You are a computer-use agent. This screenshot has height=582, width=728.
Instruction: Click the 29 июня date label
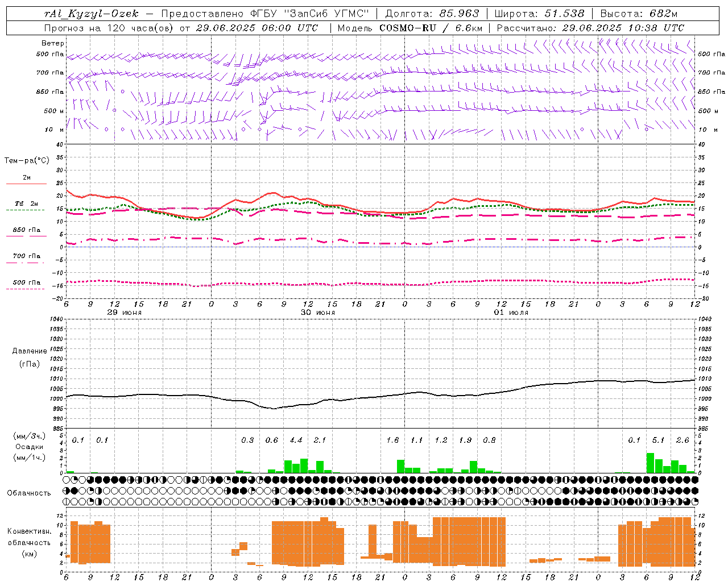125,313
